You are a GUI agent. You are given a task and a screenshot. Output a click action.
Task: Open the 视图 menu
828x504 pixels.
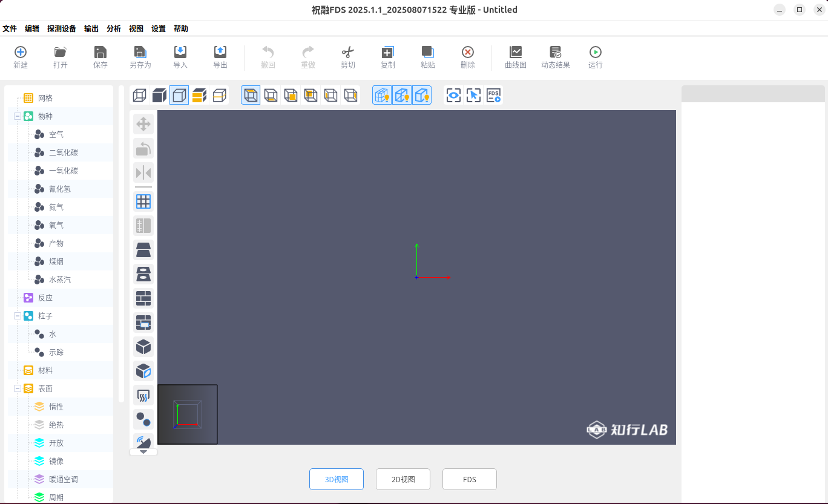point(136,28)
